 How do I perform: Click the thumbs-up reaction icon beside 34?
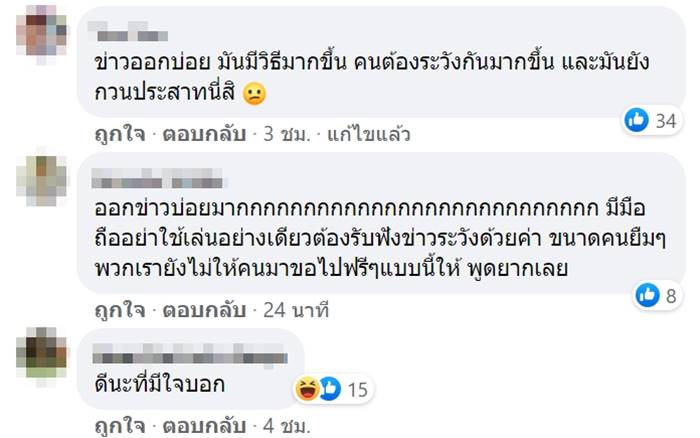pyautogui.click(x=637, y=121)
